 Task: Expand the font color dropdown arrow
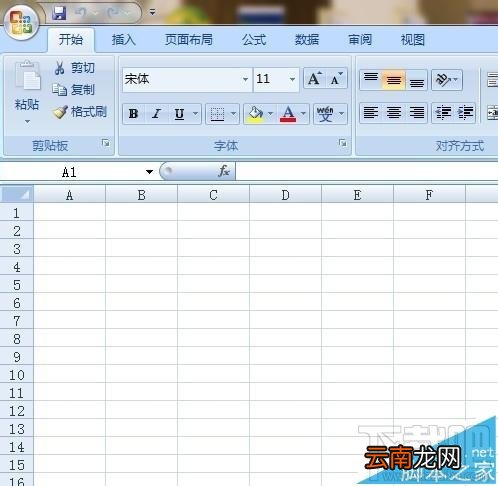pyautogui.click(x=303, y=114)
